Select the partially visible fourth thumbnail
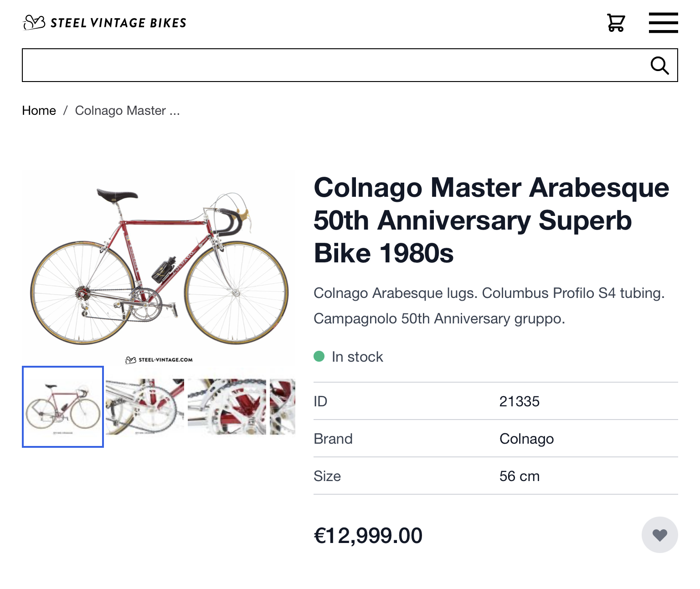The height and width of the screenshot is (589, 700). 283,407
